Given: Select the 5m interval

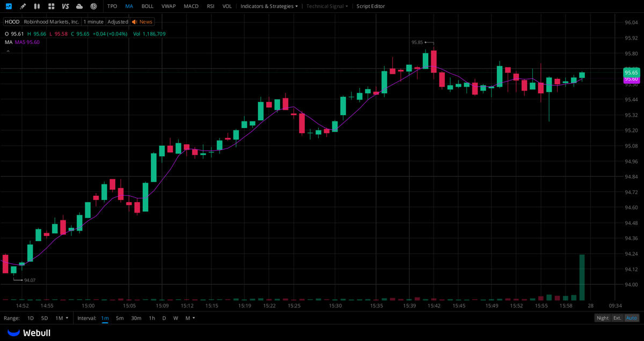Looking at the screenshot, I should pyautogui.click(x=120, y=318).
